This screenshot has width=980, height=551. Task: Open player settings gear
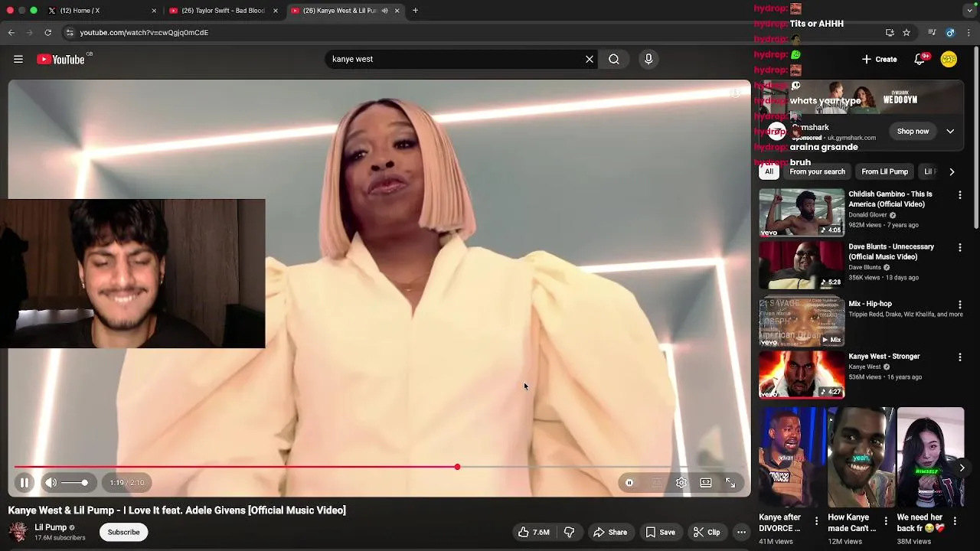(681, 482)
